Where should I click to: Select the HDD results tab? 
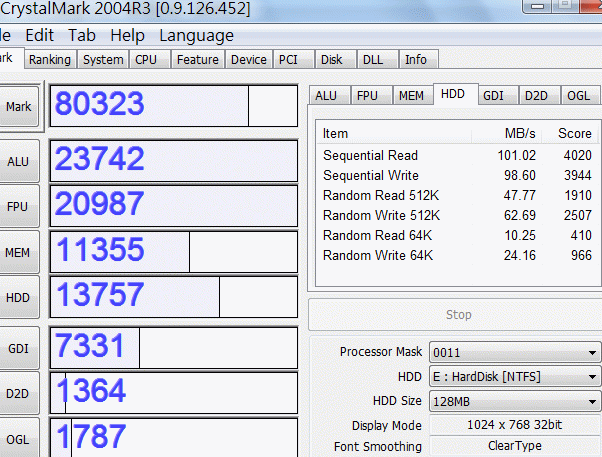[x=456, y=94]
